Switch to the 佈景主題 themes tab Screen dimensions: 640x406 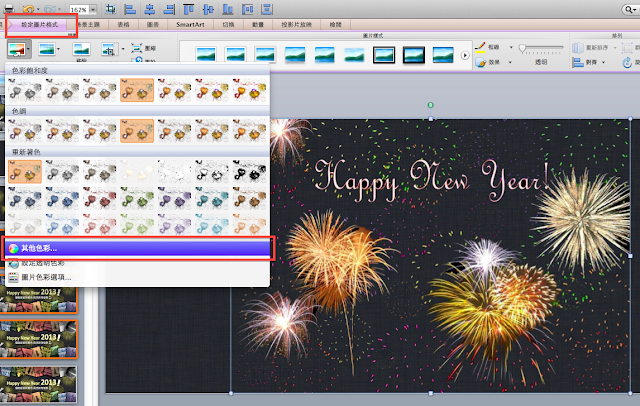point(89,24)
